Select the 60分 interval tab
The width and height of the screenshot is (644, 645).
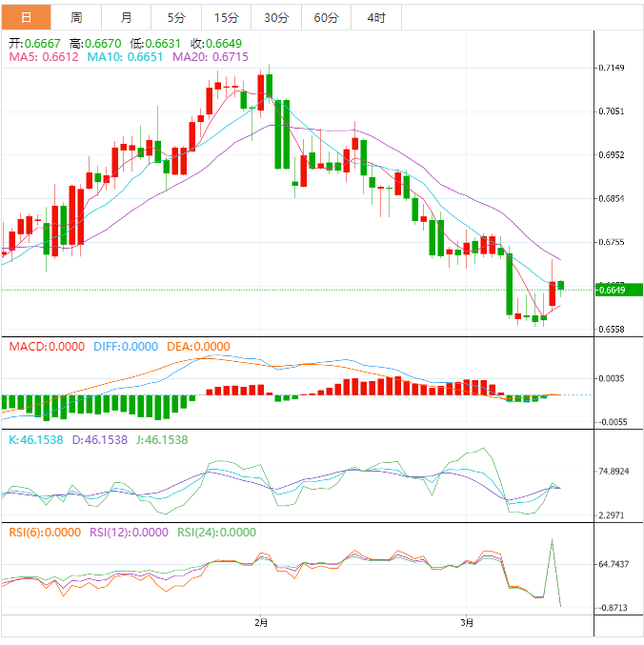(326, 17)
